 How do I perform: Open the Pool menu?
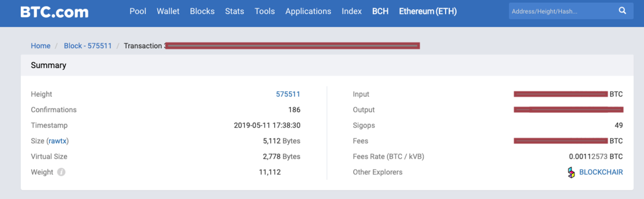(x=138, y=11)
